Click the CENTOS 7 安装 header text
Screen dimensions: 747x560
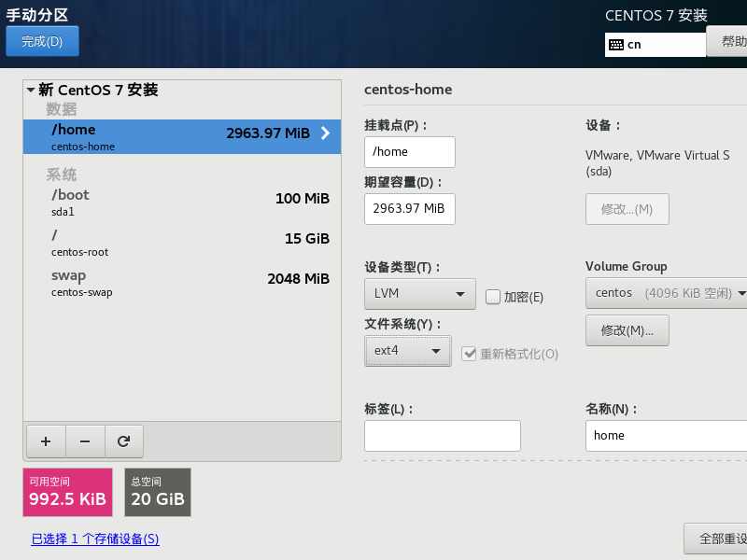pos(656,16)
